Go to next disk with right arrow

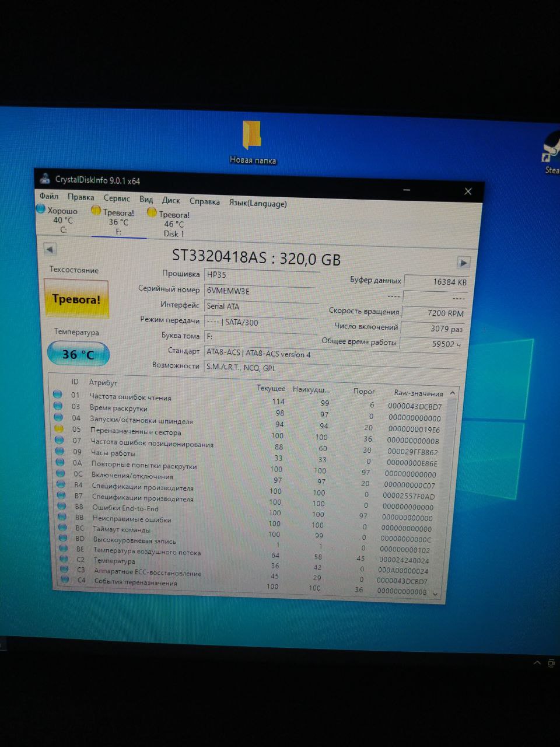[463, 263]
